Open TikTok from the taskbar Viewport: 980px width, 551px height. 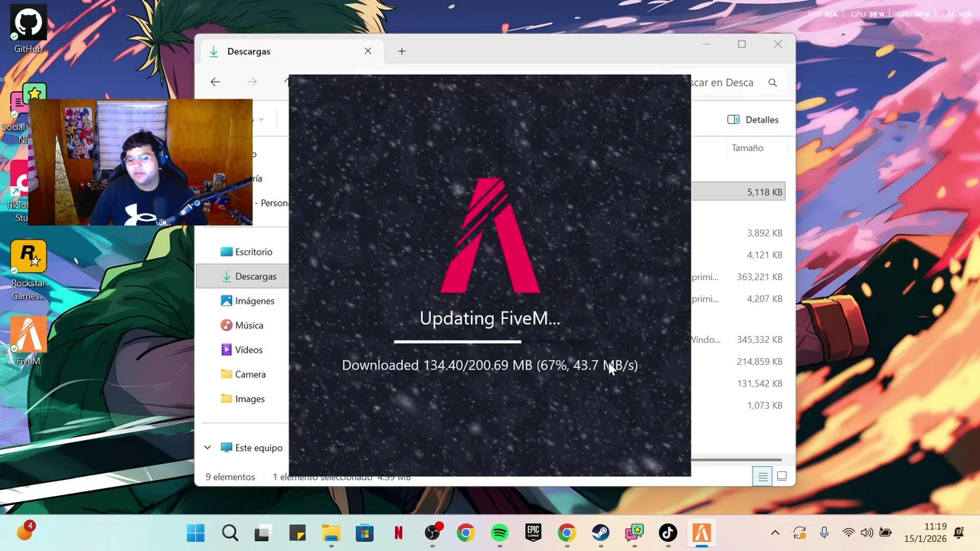[x=668, y=533]
